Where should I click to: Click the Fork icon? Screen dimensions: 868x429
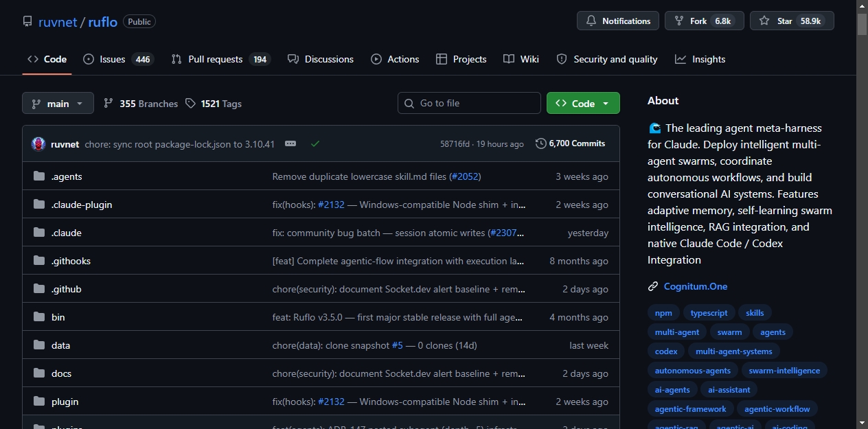(x=679, y=21)
